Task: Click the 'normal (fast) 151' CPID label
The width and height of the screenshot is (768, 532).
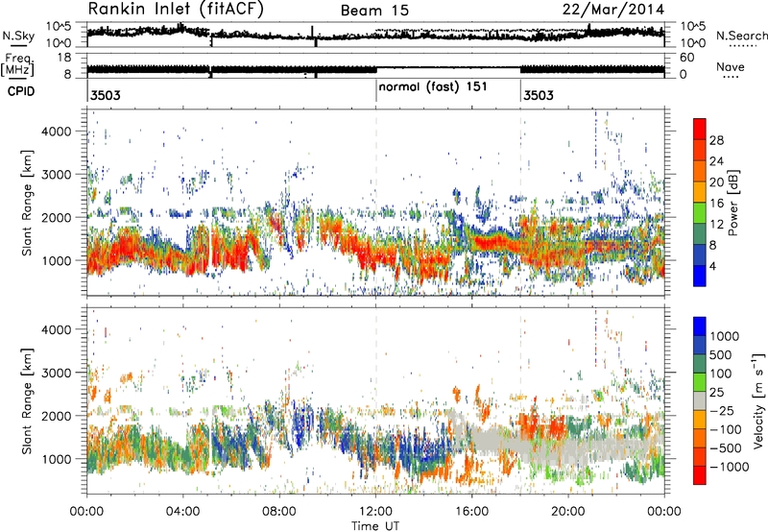Action: point(433,87)
